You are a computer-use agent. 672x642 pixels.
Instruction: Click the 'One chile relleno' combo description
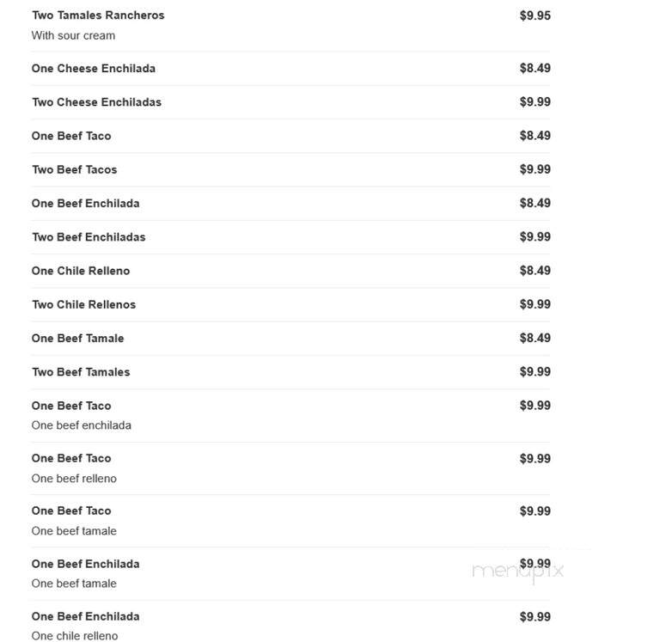(x=75, y=636)
